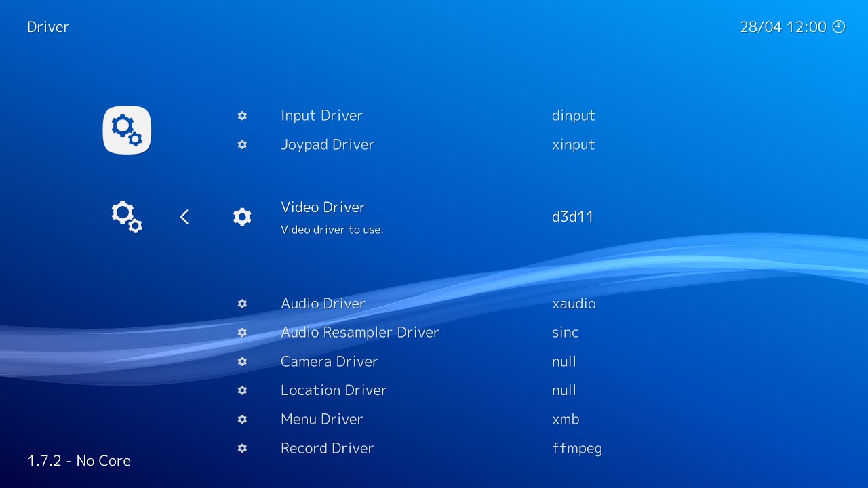Open the Camera Driver option

(329, 362)
